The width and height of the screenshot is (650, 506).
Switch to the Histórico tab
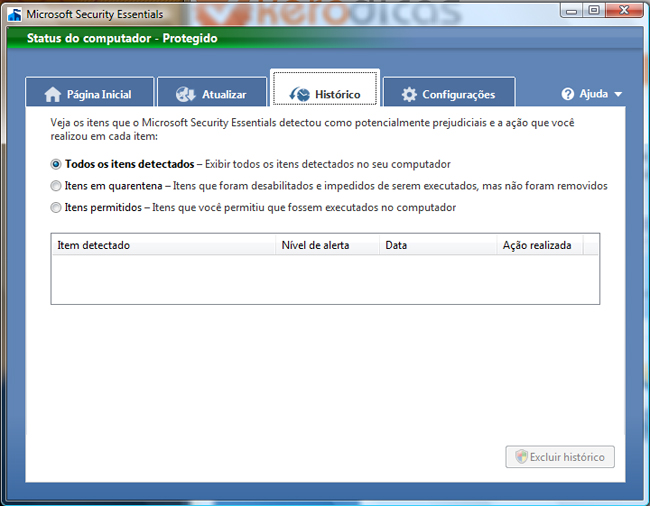pyautogui.click(x=325, y=88)
